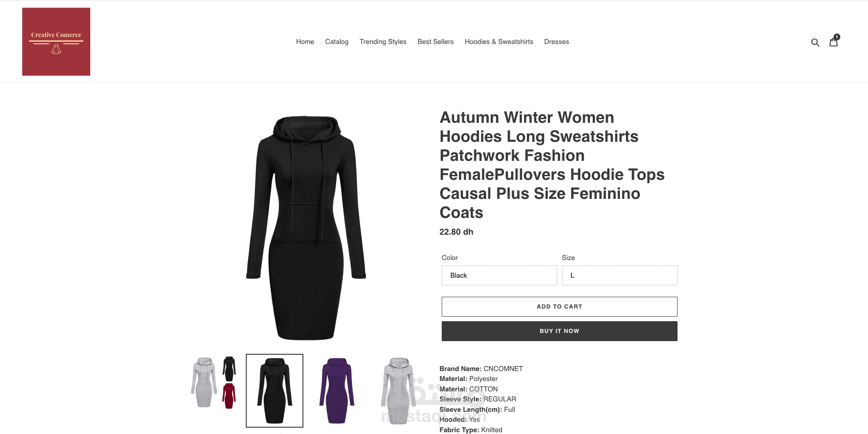Image resolution: width=868 pixels, height=434 pixels.
Task: Click the cart item count badge
Action: 837,37
